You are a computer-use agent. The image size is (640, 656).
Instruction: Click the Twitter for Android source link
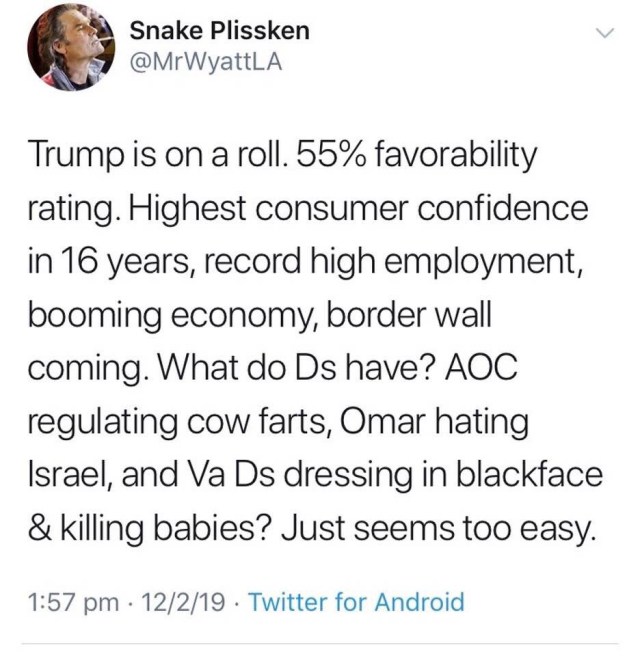(x=356, y=602)
